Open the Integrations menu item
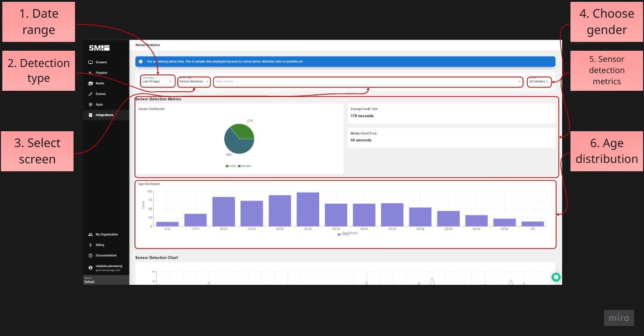Viewport: 644px width, 336px height. [x=106, y=115]
